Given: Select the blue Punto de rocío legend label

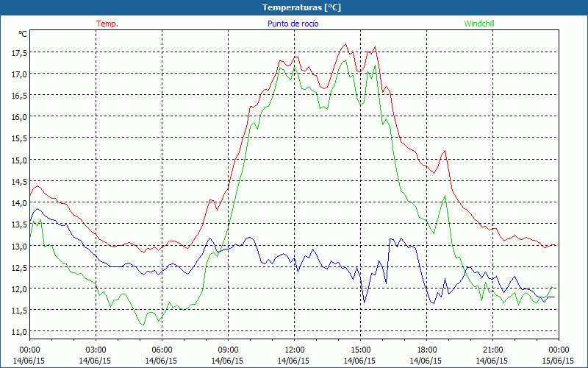Looking at the screenshot, I should (293, 24).
